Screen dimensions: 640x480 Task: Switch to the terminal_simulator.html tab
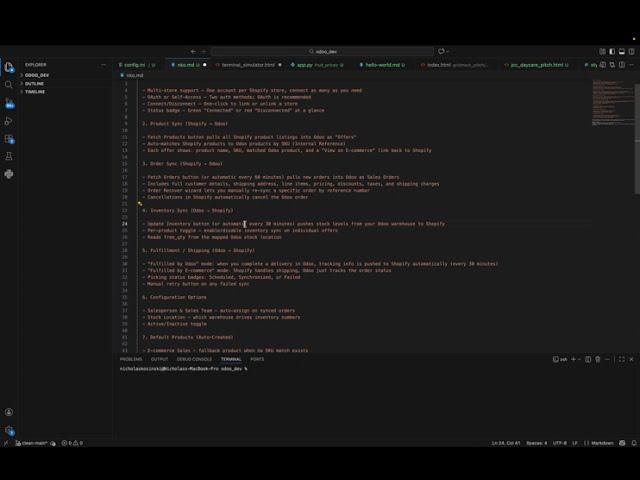coord(248,65)
